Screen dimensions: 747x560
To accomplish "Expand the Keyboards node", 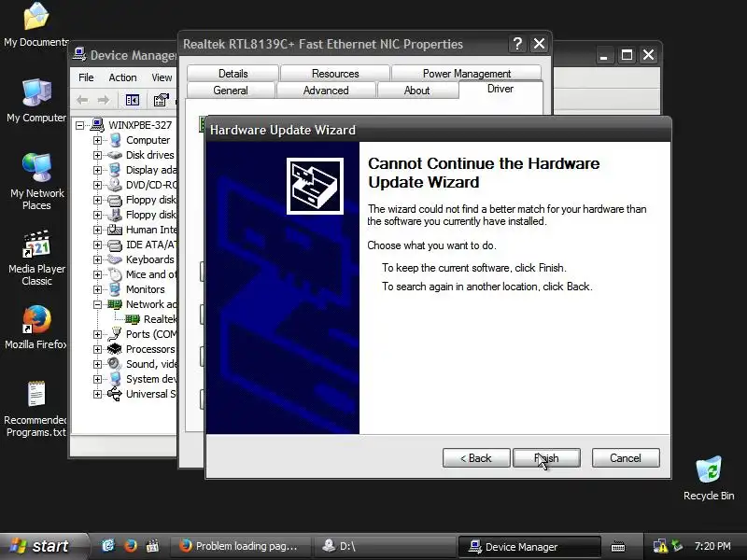I will tap(97, 259).
